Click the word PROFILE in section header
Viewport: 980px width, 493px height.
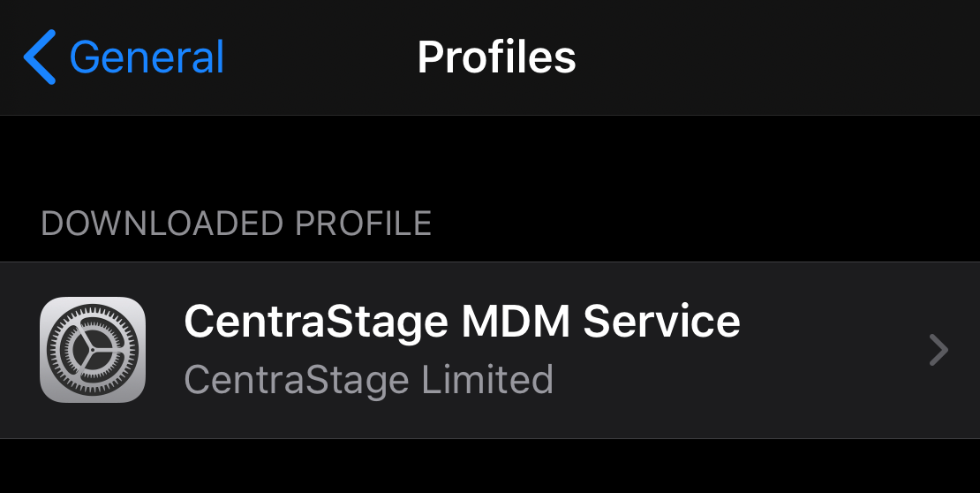coord(363,224)
